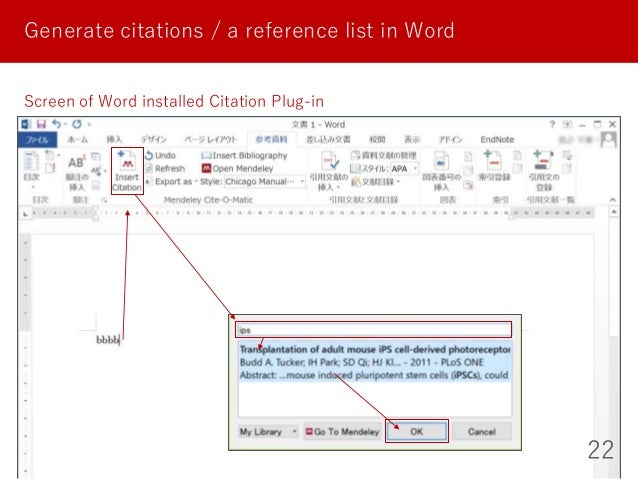Click OK in the citation dialog

pos(417,432)
